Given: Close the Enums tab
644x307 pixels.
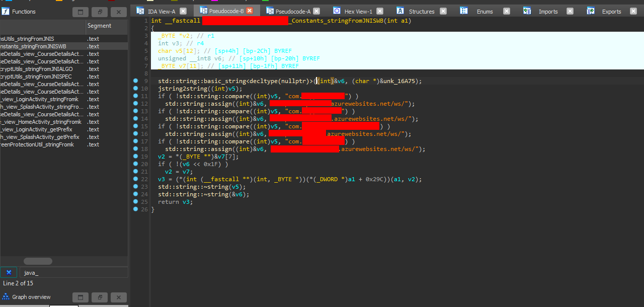Looking at the screenshot, I should click(507, 11).
